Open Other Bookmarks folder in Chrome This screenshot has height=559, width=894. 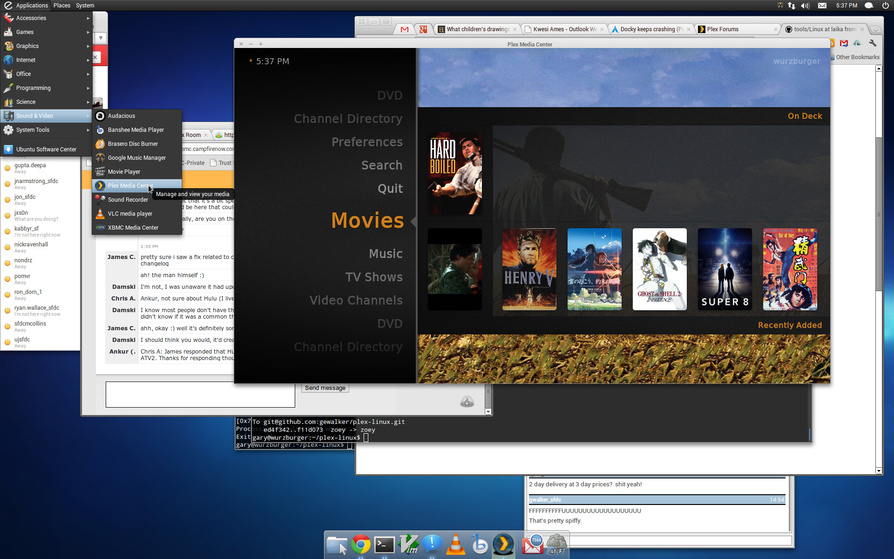tap(854, 57)
